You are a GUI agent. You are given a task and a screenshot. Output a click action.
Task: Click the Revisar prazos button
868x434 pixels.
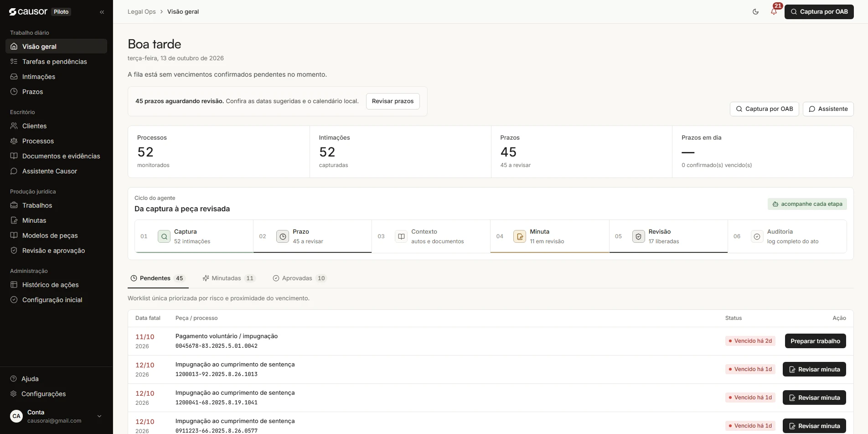pos(393,101)
